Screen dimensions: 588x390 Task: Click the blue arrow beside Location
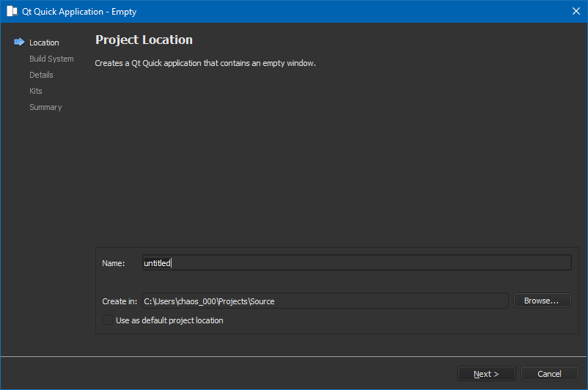[19, 42]
